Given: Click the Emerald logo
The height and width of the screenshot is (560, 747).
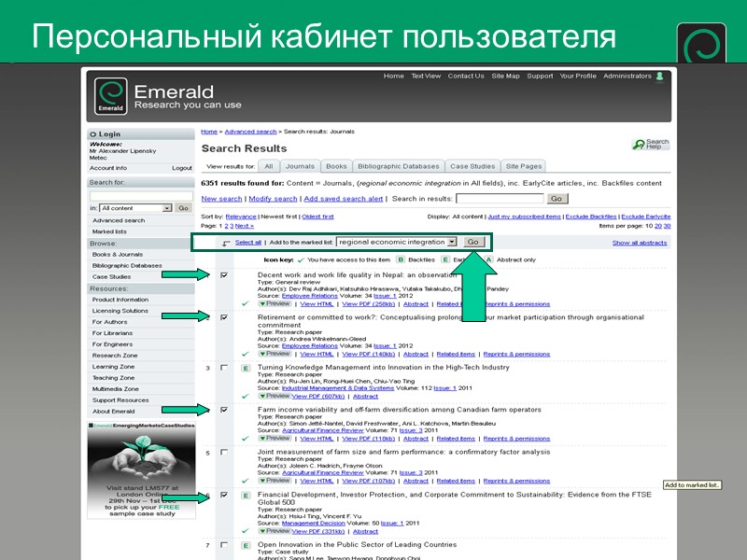Looking at the screenshot, I should tap(109, 96).
